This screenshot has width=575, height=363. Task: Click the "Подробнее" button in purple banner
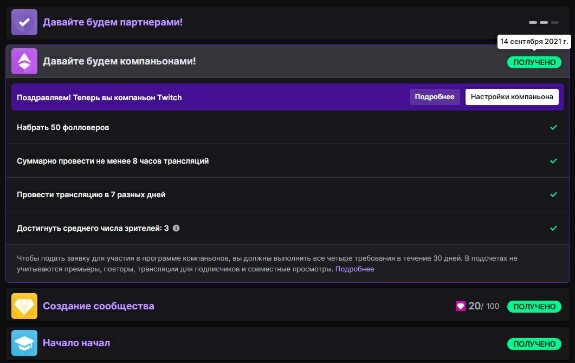click(435, 97)
